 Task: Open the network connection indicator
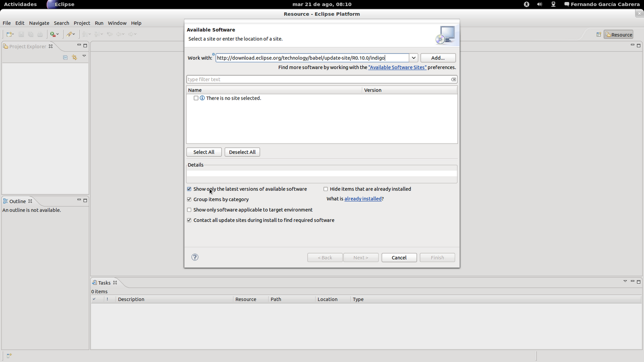553,4
